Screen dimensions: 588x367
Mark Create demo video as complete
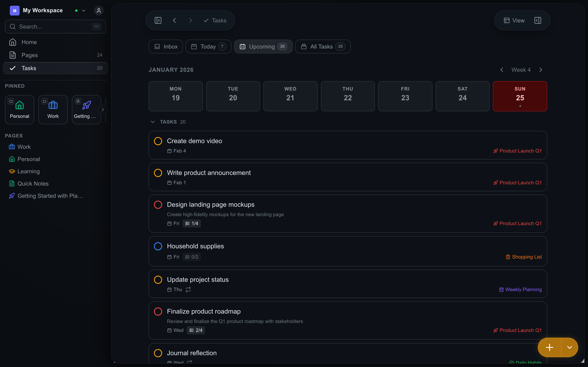click(158, 141)
